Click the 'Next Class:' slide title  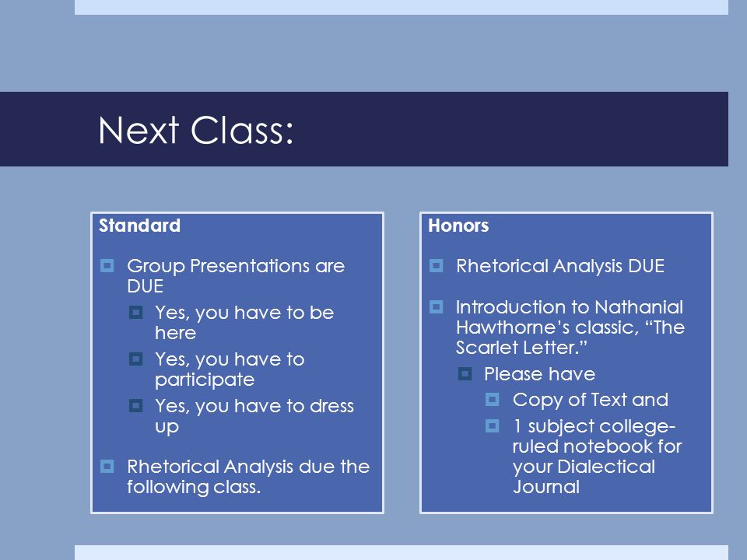pyautogui.click(x=195, y=130)
